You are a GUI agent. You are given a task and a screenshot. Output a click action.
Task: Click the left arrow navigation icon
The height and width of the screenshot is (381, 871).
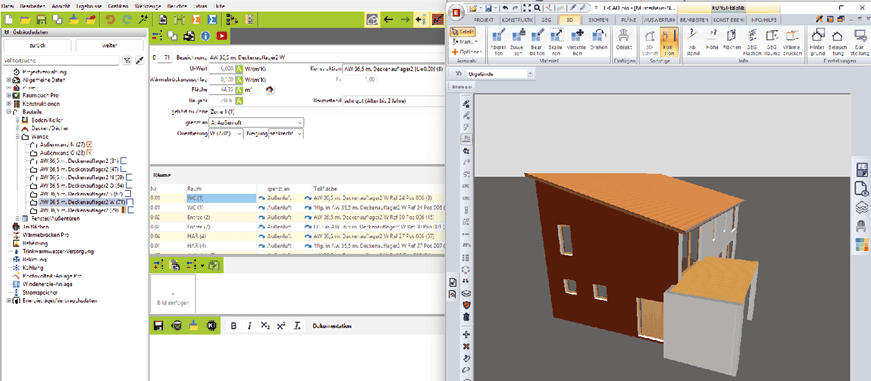(x=389, y=19)
